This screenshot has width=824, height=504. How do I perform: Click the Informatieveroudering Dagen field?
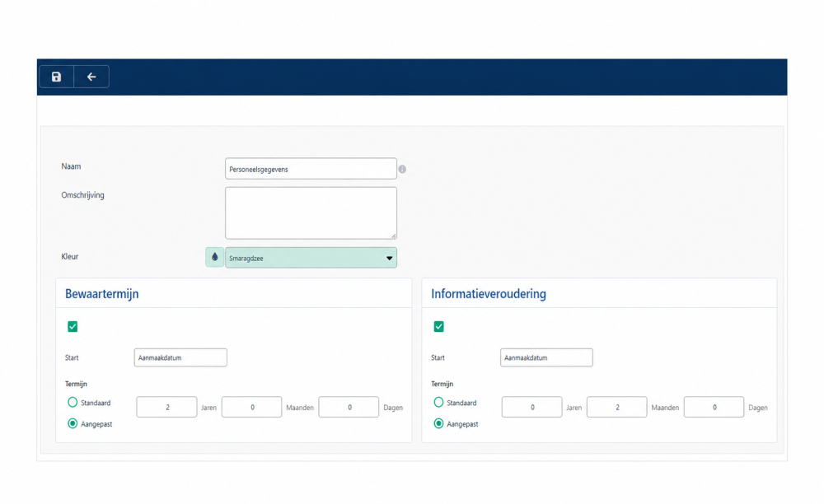[714, 407]
